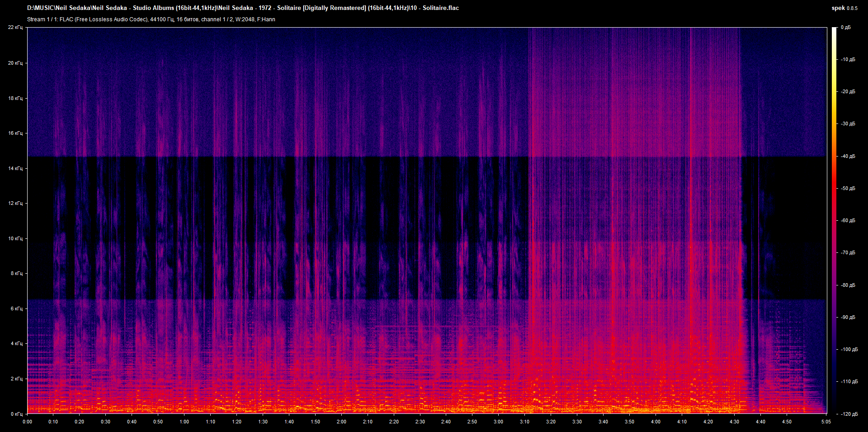Click the 16 кГц frequency axis label
The image size is (868, 432).
tap(15, 133)
